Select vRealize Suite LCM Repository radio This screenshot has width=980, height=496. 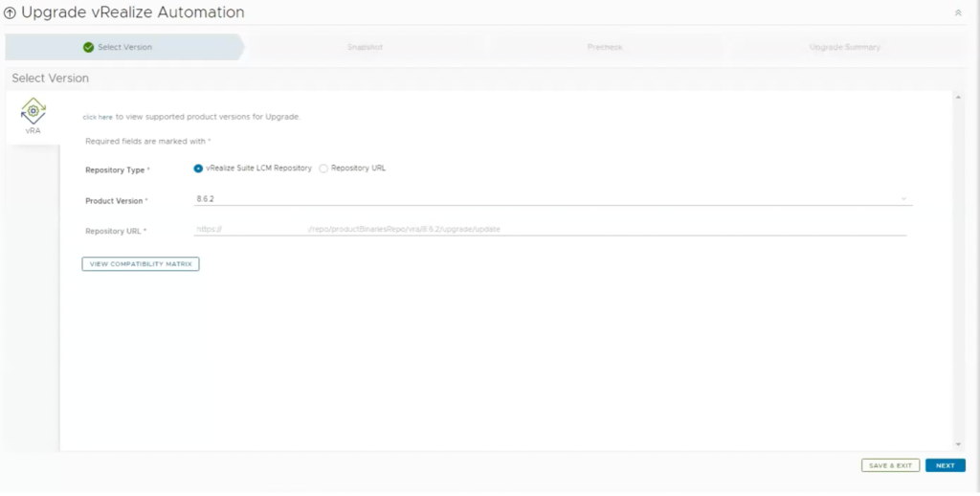tap(198, 169)
